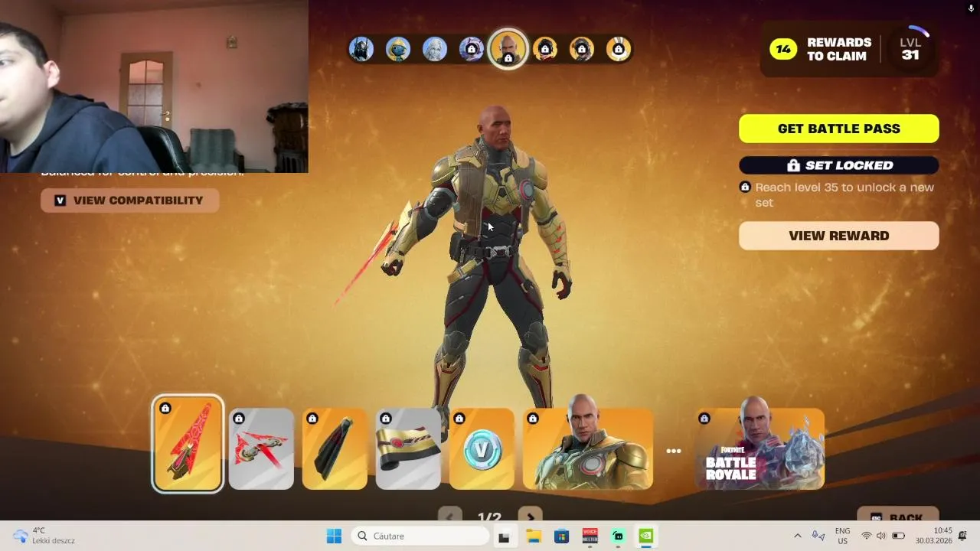The height and width of the screenshot is (551, 980).
Task: Click the Căutare taskbar search box
Action: (420, 536)
